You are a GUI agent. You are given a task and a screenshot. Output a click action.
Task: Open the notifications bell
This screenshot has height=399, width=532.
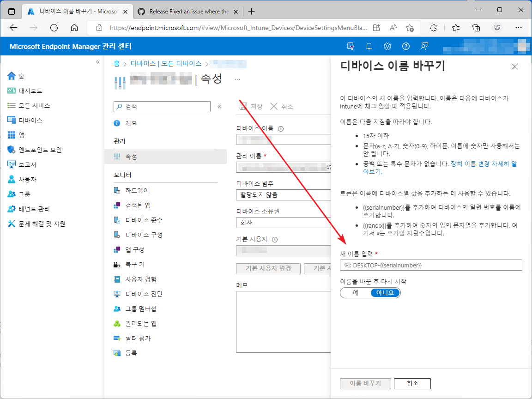pyautogui.click(x=369, y=46)
